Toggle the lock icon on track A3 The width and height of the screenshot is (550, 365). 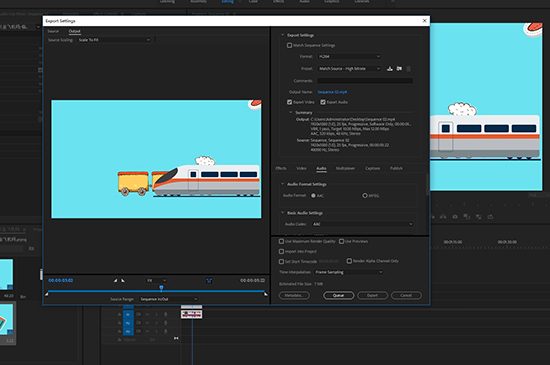(119, 331)
